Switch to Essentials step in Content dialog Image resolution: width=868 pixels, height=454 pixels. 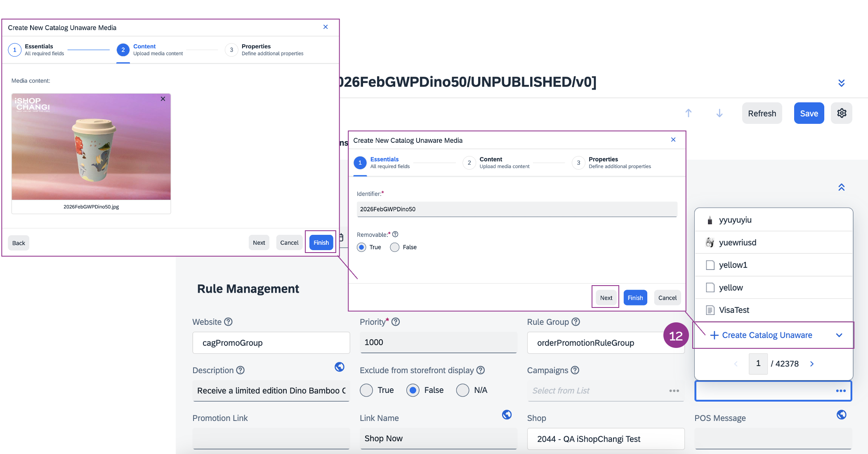pyautogui.click(x=15, y=50)
